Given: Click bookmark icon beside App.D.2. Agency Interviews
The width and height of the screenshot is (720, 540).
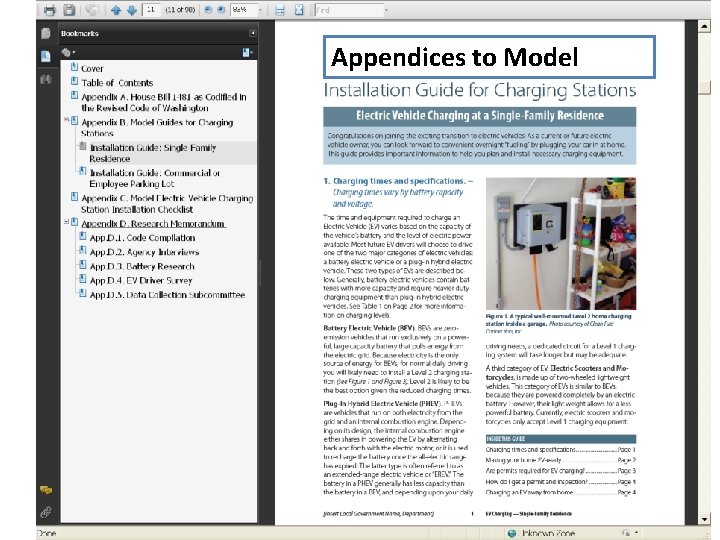Looking at the screenshot, I should tap(83, 250).
